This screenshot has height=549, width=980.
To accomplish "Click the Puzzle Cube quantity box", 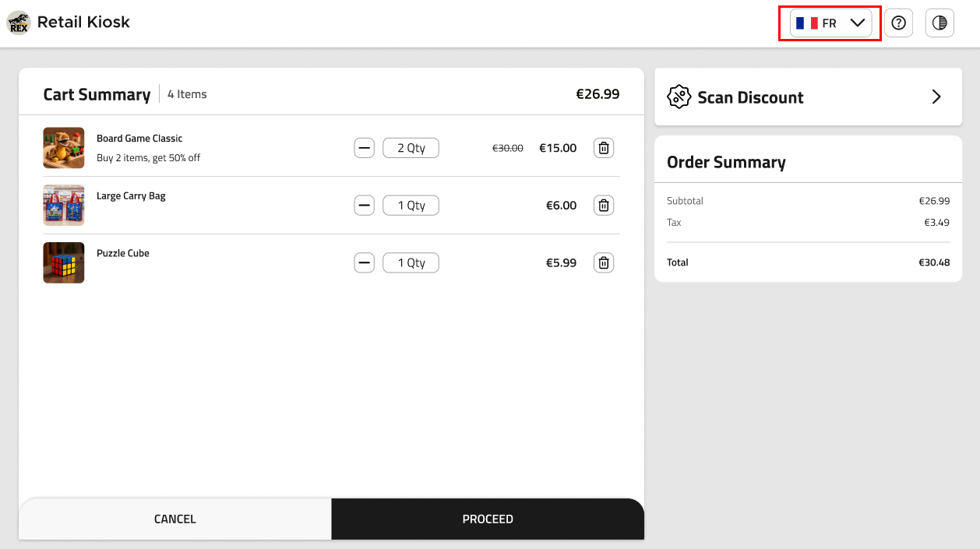I will click(x=411, y=263).
